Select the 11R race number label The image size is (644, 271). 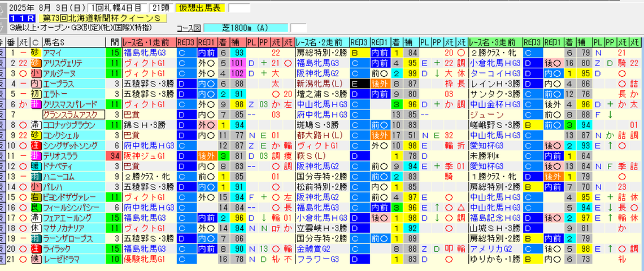(22, 18)
